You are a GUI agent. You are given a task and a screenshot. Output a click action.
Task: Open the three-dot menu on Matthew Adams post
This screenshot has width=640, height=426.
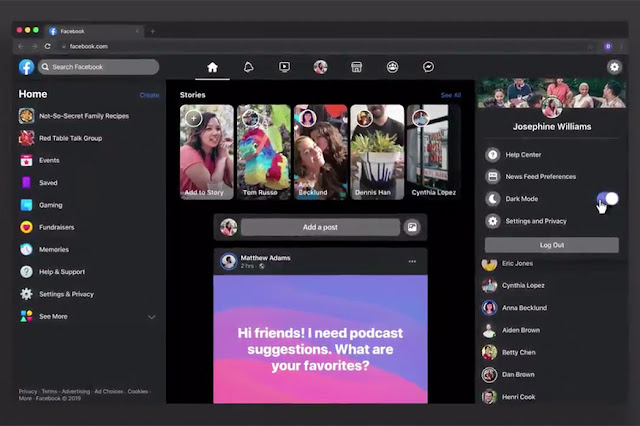coord(412,261)
